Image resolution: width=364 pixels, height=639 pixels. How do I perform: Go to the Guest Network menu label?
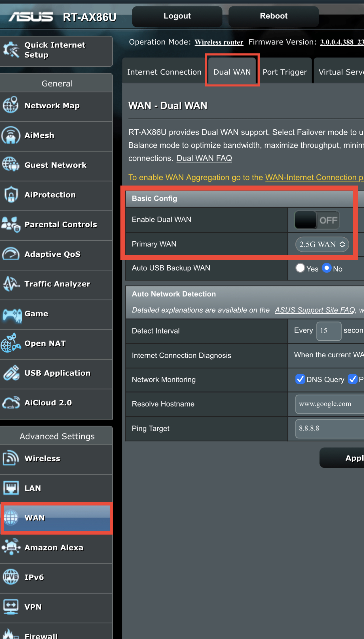coord(56,165)
